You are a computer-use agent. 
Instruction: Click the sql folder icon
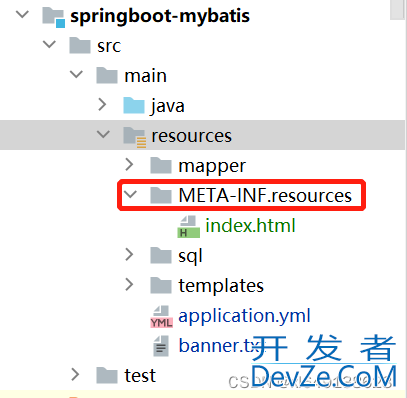[x=161, y=255]
